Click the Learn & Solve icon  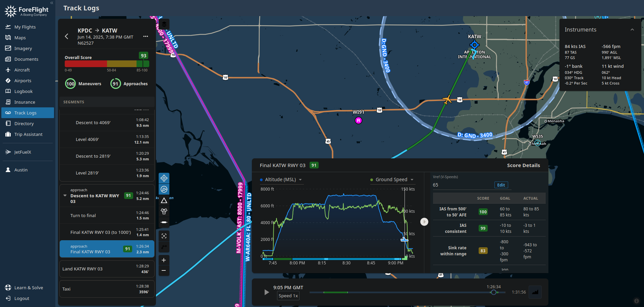(x=8, y=288)
